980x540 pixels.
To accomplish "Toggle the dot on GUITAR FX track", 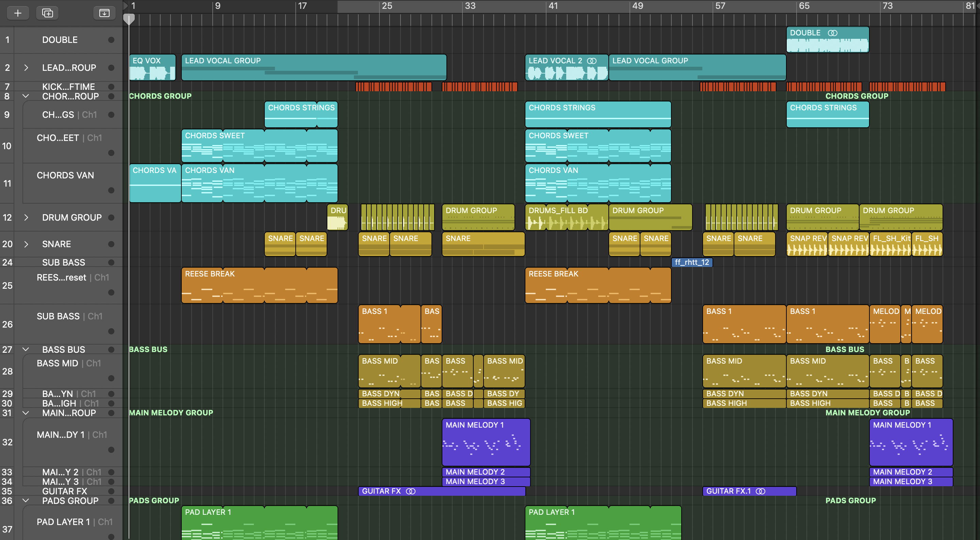I will [111, 491].
